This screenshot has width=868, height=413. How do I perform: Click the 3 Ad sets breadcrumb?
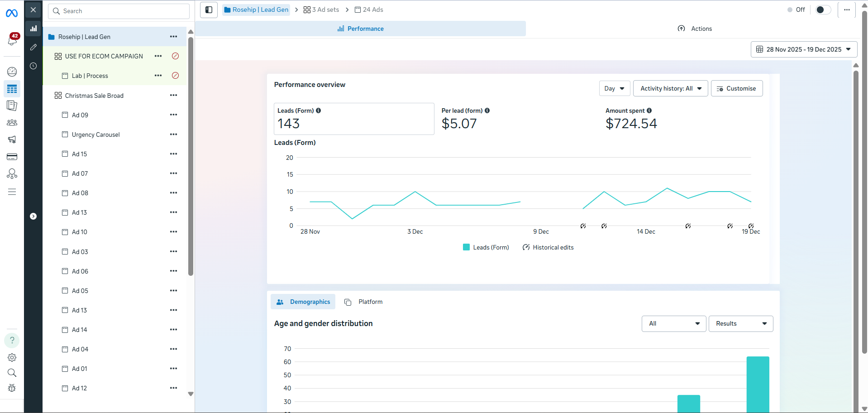coord(321,10)
